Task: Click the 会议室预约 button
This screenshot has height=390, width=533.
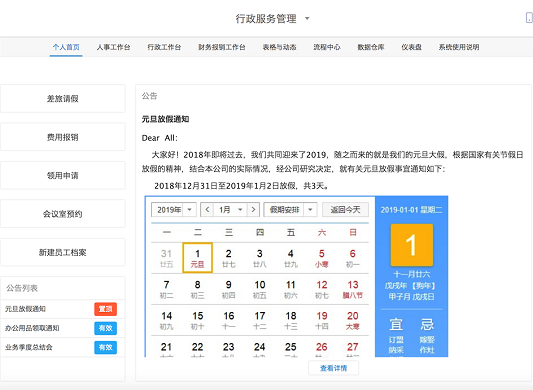Action: (63, 214)
